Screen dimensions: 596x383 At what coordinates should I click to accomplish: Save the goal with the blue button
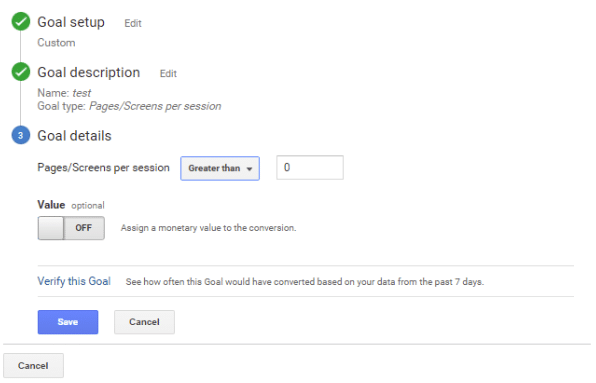[x=68, y=322]
